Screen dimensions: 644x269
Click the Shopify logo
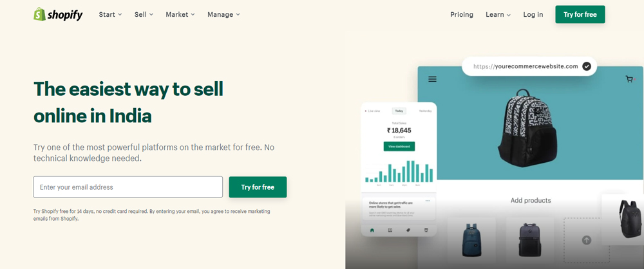(x=58, y=14)
